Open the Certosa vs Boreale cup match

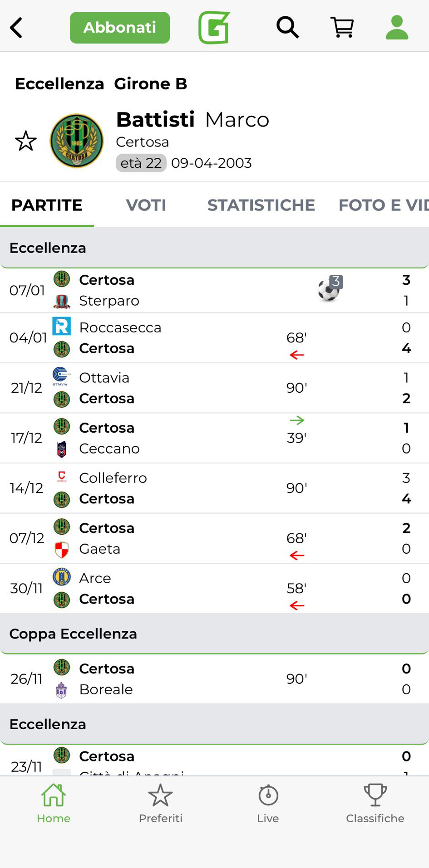click(x=182, y=679)
